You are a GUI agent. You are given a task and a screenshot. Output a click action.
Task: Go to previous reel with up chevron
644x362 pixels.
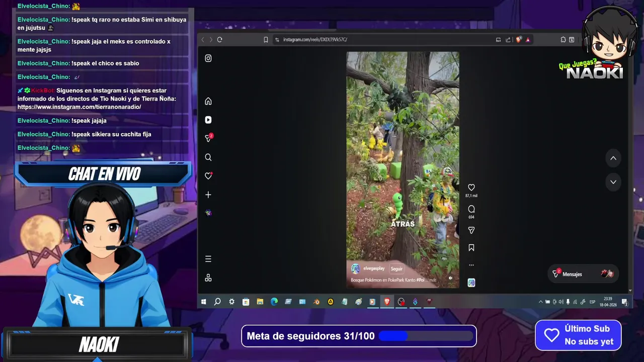click(613, 158)
